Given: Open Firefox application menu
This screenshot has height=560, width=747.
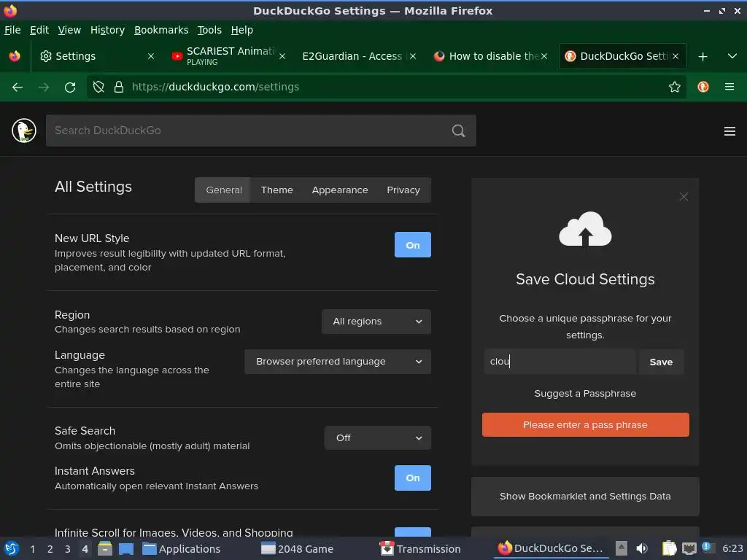Looking at the screenshot, I should 729,87.
